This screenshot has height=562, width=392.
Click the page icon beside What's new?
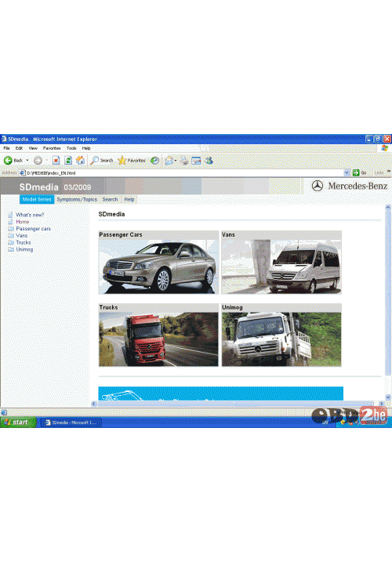(10, 215)
